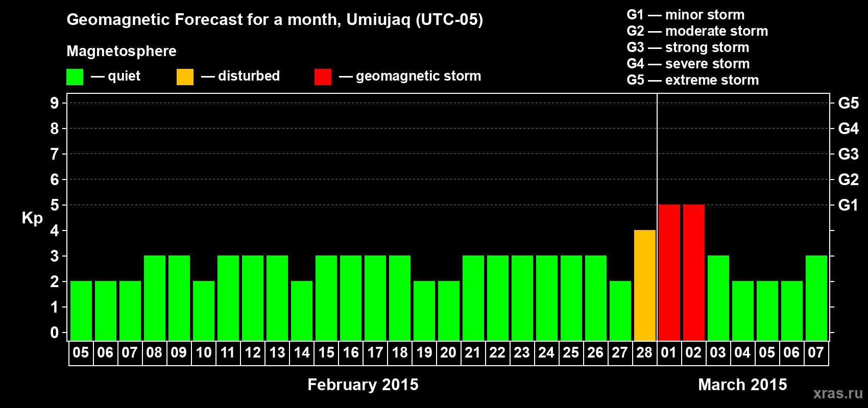Click the 'Kp' axis label
This screenshot has width=868, height=408.
point(32,218)
